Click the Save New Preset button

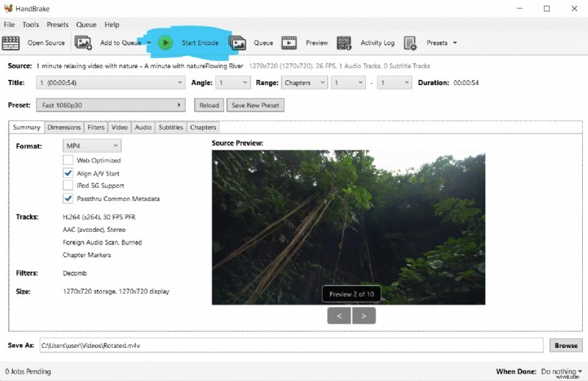[255, 105]
